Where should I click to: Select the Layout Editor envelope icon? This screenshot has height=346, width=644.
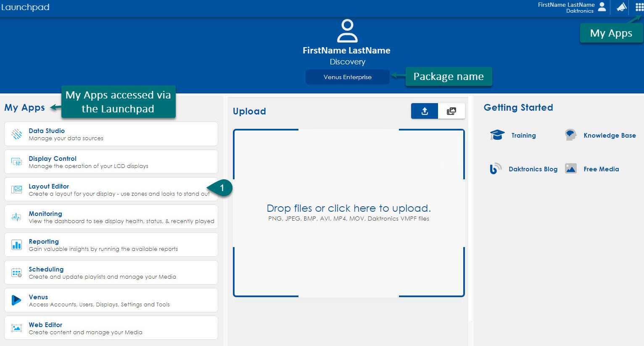tap(16, 189)
